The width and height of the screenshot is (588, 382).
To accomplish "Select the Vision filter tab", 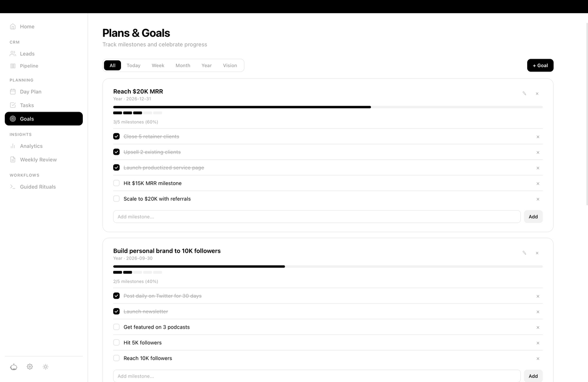I will point(230,66).
